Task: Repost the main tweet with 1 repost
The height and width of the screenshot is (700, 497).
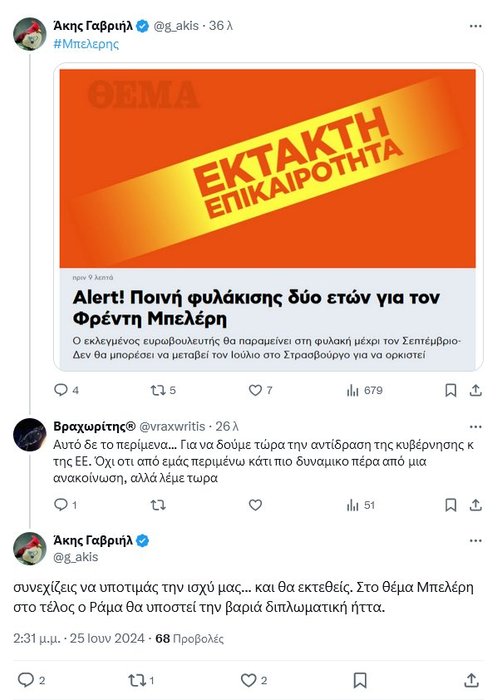Action: (141, 680)
